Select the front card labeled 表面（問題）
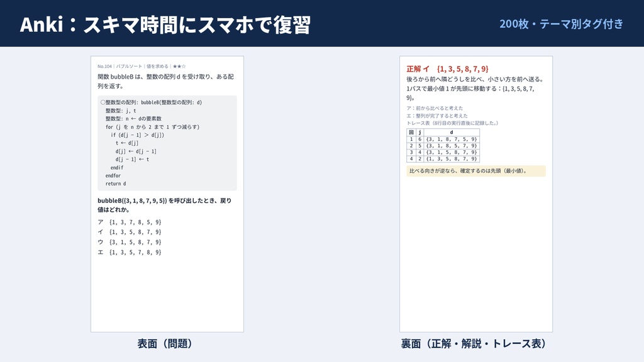Image resolution: width=644 pixels, height=362 pixels. [167, 194]
